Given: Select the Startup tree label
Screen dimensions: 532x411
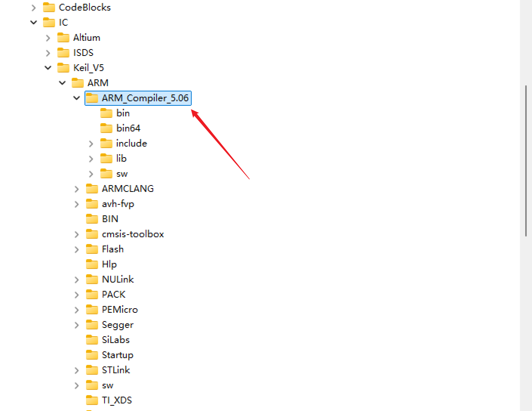Looking at the screenshot, I should (x=117, y=355).
